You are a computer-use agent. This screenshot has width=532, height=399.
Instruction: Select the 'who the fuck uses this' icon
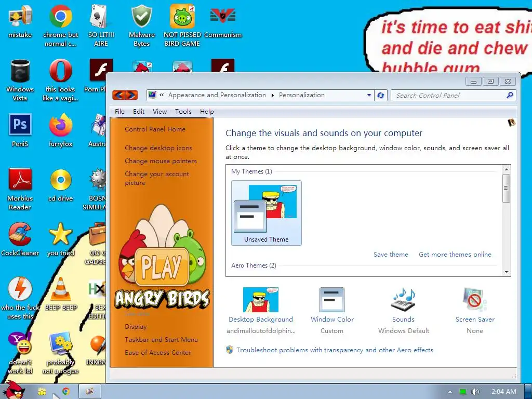coord(20,298)
